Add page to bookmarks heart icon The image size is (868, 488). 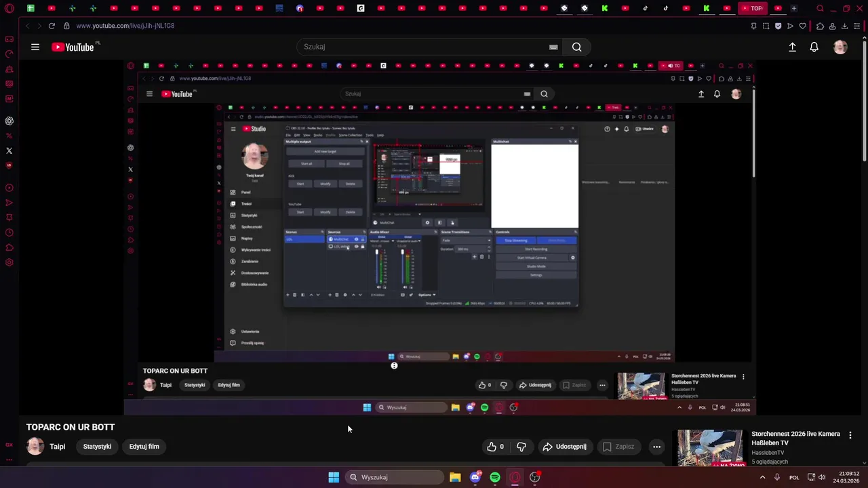click(x=803, y=26)
